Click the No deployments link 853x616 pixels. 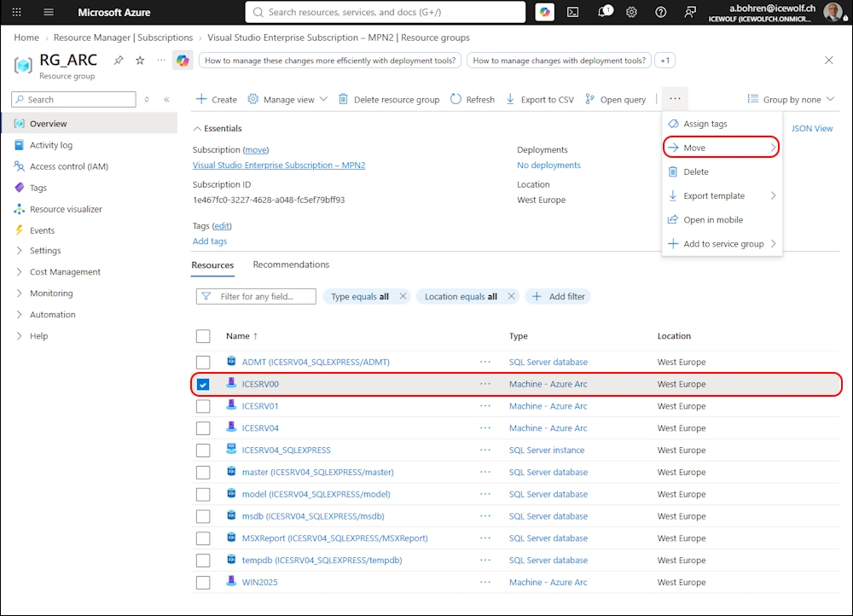[x=548, y=165]
